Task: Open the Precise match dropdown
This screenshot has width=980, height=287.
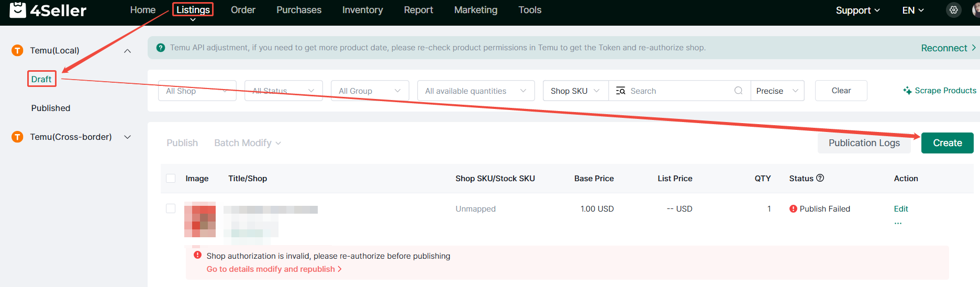Action: [x=777, y=91]
